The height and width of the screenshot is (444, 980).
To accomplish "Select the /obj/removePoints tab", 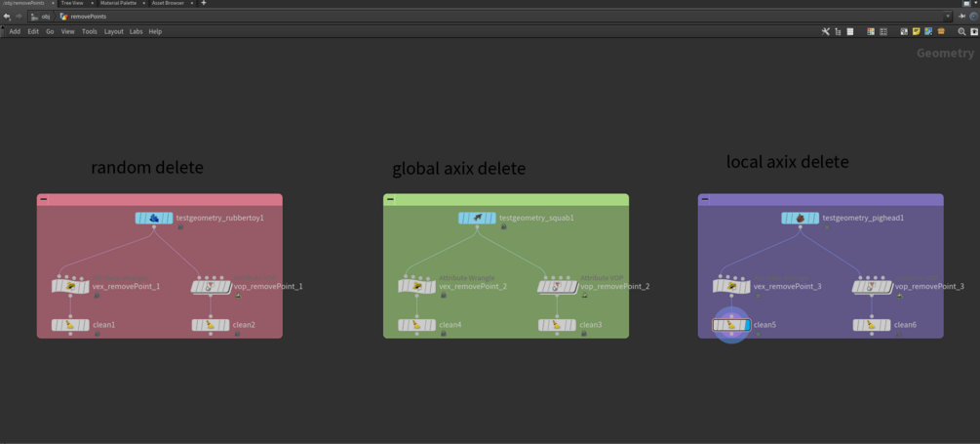I will click(25, 3).
